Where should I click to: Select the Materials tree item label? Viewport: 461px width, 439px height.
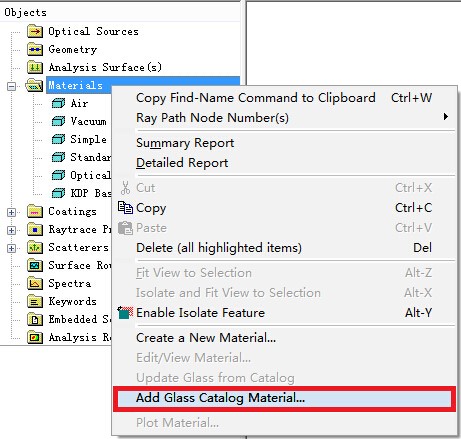click(x=75, y=85)
